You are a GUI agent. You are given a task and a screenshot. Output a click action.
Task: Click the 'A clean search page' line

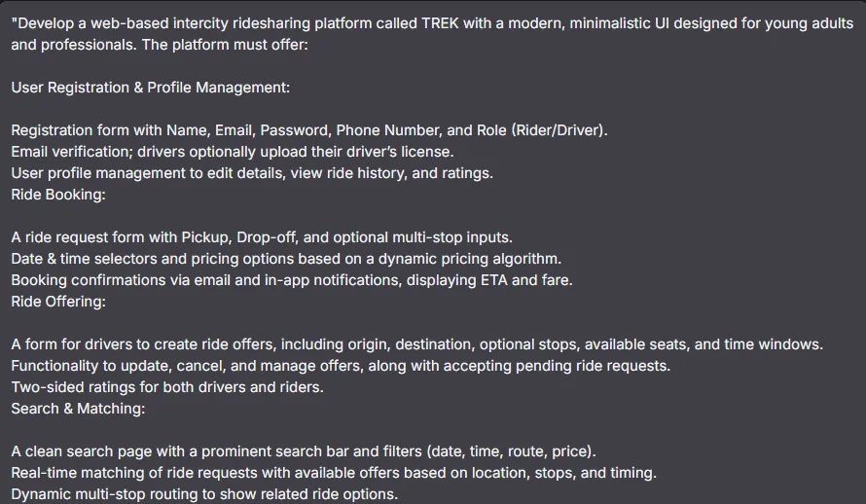click(x=304, y=451)
